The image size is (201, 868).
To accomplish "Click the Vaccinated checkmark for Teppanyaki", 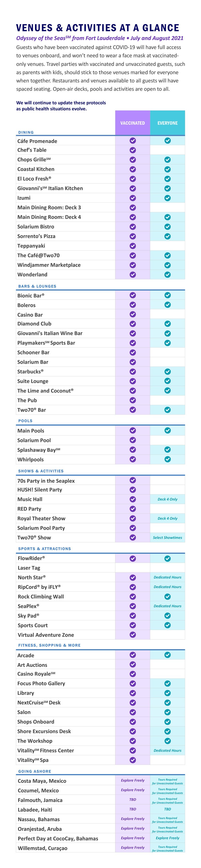I will click(x=133, y=246).
